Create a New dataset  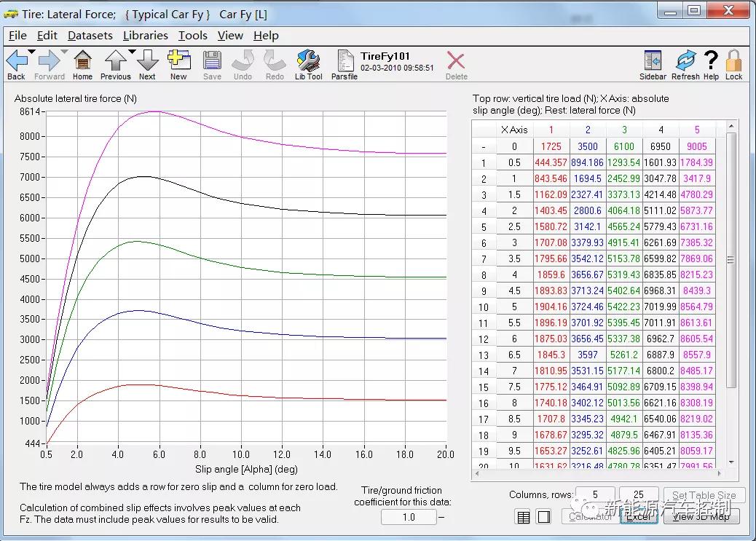click(178, 62)
